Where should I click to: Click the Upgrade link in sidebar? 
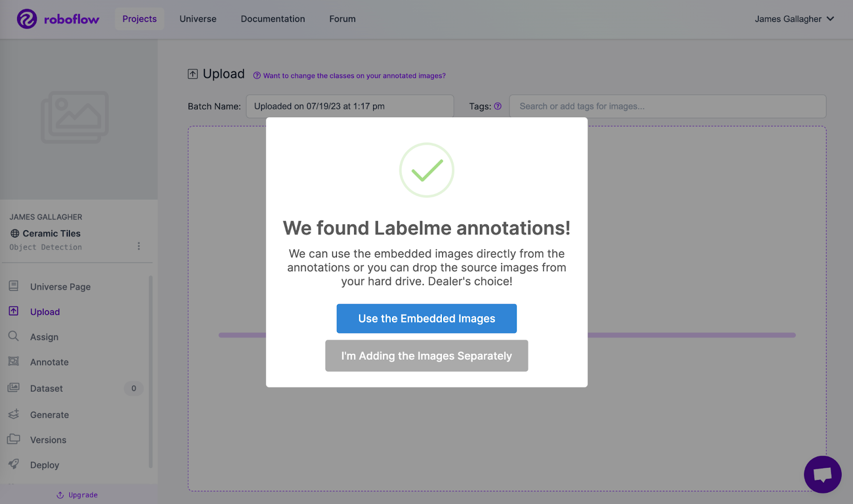click(x=78, y=495)
